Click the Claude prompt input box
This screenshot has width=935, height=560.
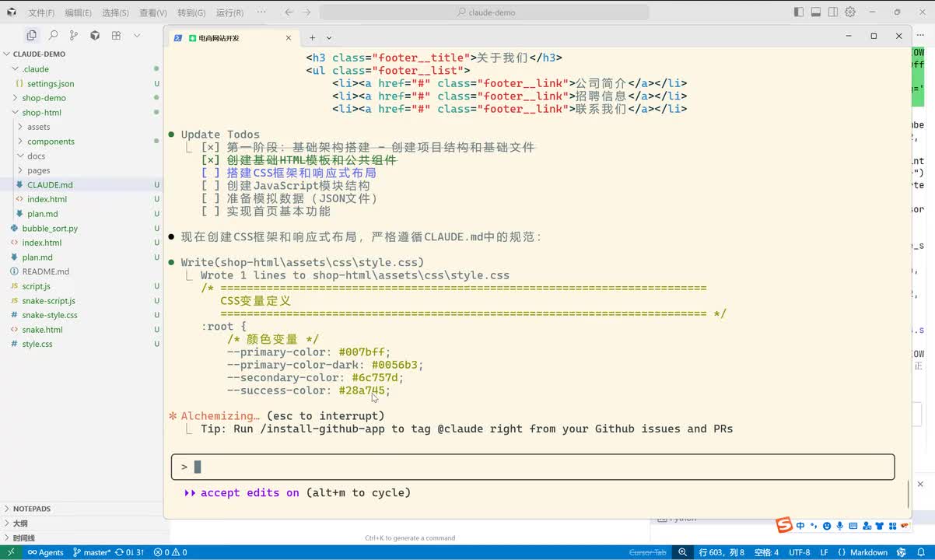(x=533, y=467)
